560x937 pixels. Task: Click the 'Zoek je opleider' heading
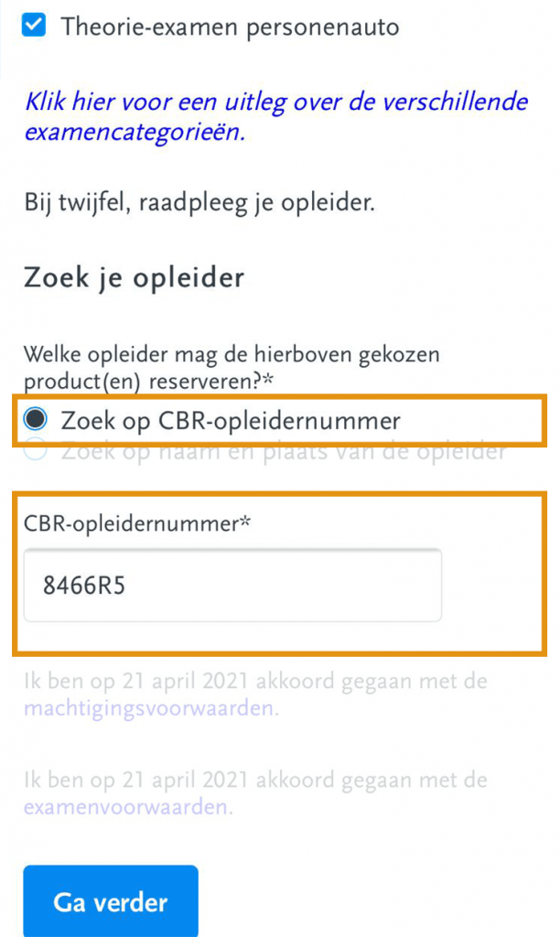pyautogui.click(x=134, y=277)
